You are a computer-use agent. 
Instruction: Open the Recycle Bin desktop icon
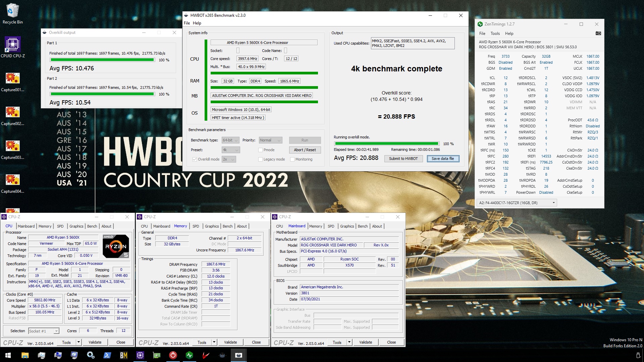pos(12,14)
